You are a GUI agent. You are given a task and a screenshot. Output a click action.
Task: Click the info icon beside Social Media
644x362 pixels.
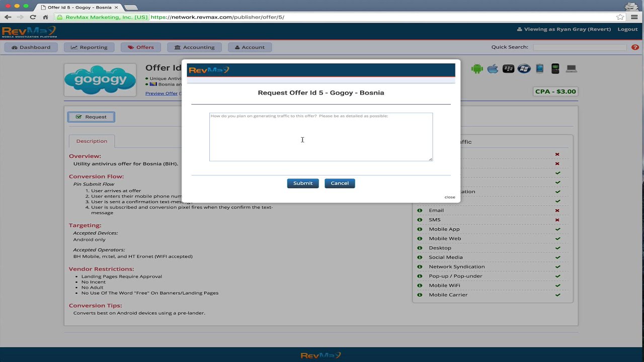(x=420, y=257)
